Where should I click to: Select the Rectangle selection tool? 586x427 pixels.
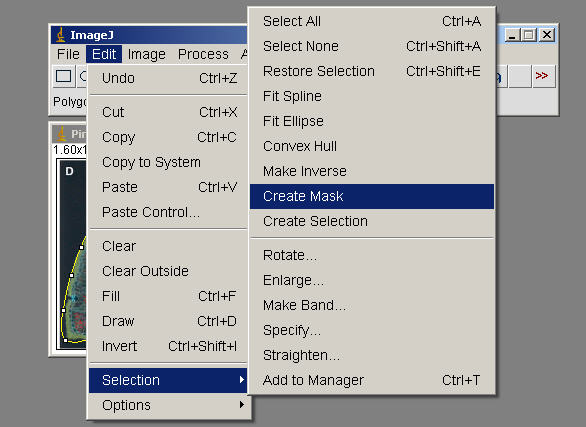click(64, 76)
